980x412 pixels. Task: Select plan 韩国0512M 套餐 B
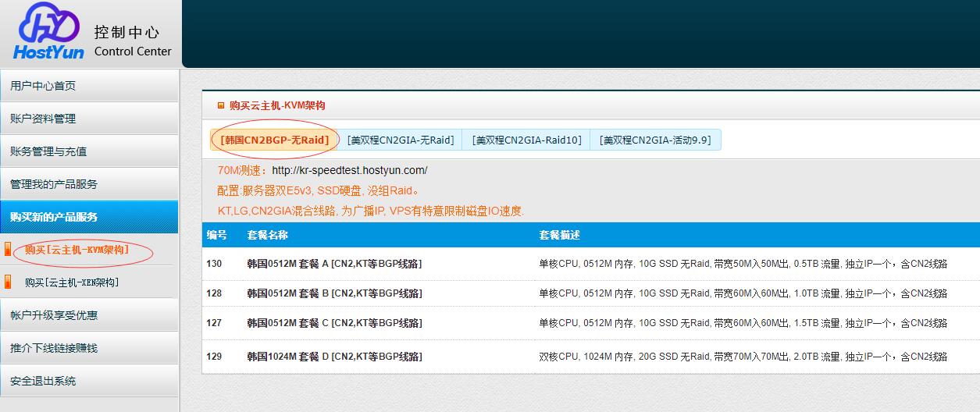(334, 293)
